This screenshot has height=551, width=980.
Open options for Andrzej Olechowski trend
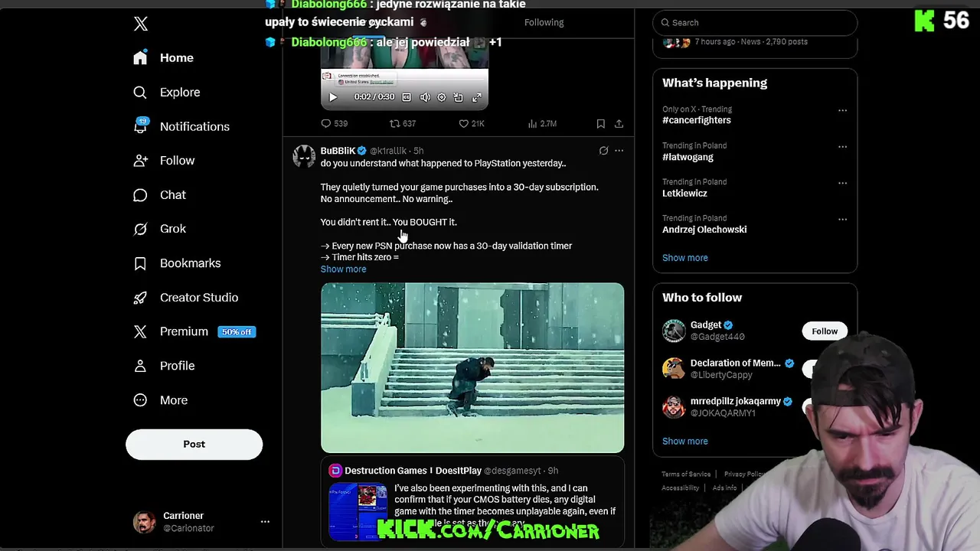click(842, 219)
